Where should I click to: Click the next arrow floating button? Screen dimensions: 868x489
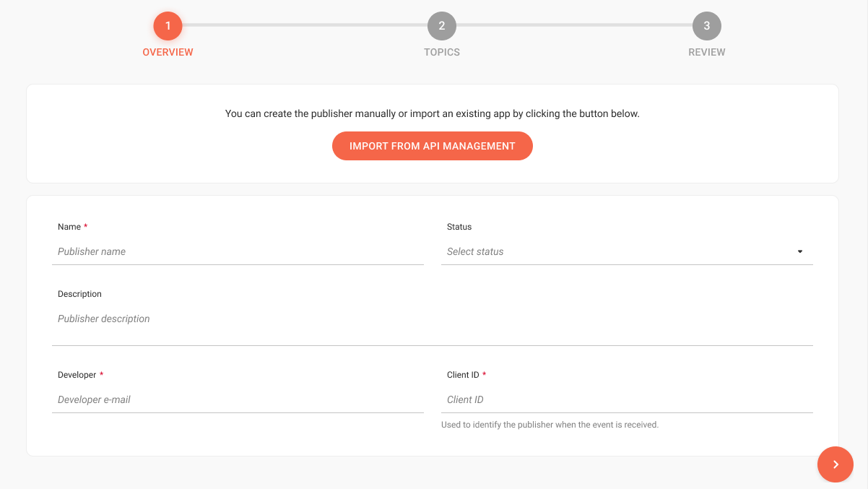835,464
